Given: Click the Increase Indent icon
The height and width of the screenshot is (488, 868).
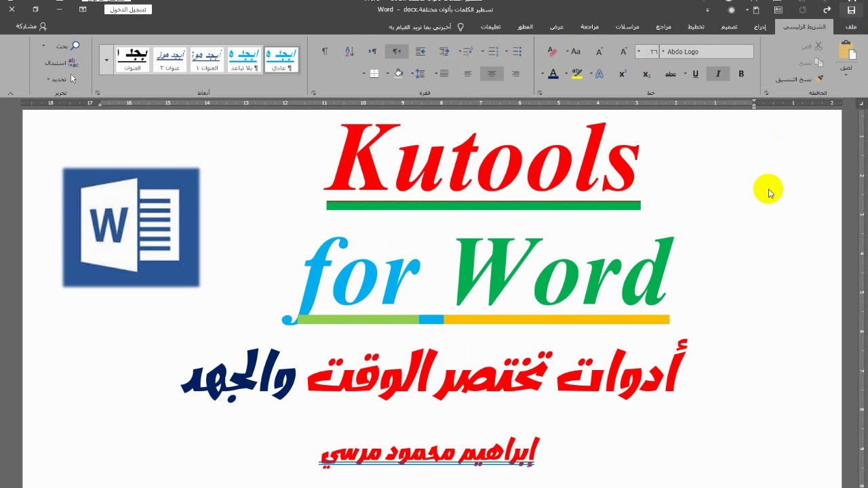Looking at the screenshot, I should click(x=420, y=52).
